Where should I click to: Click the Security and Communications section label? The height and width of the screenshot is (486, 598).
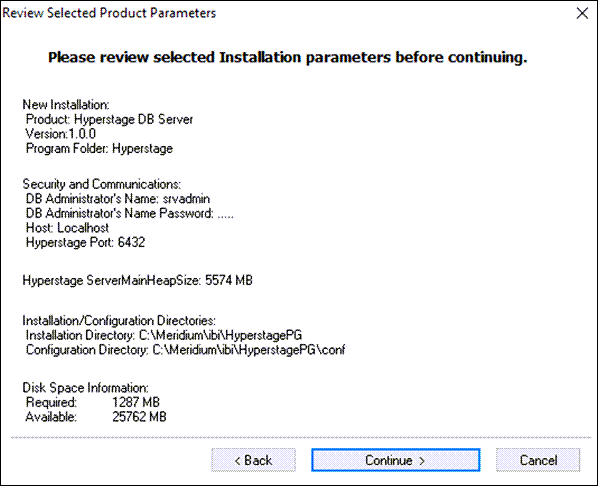pyautogui.click(x=101, y=184)
